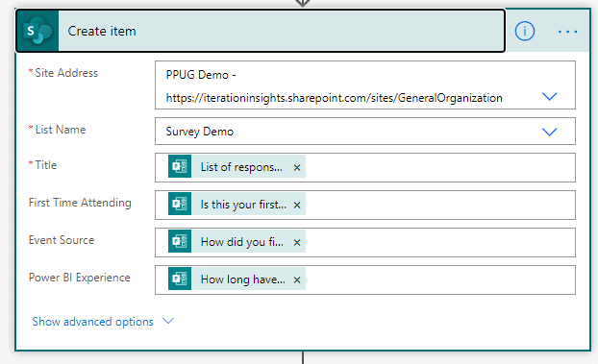
Task: Select the How did you fi... token
Action: [x=237, y=241]
